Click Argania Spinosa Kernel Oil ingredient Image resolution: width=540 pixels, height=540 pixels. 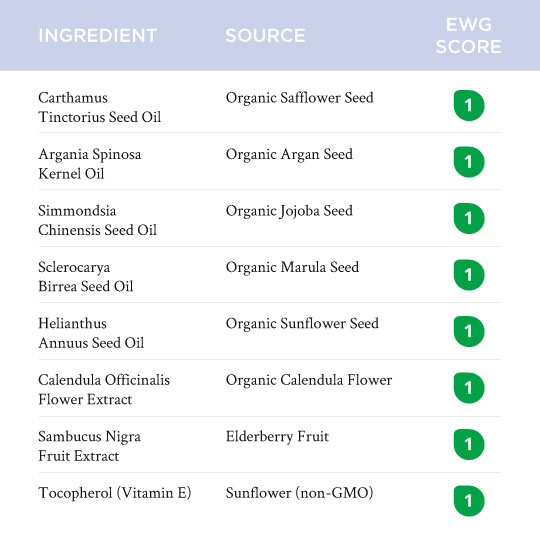[90, 164]
